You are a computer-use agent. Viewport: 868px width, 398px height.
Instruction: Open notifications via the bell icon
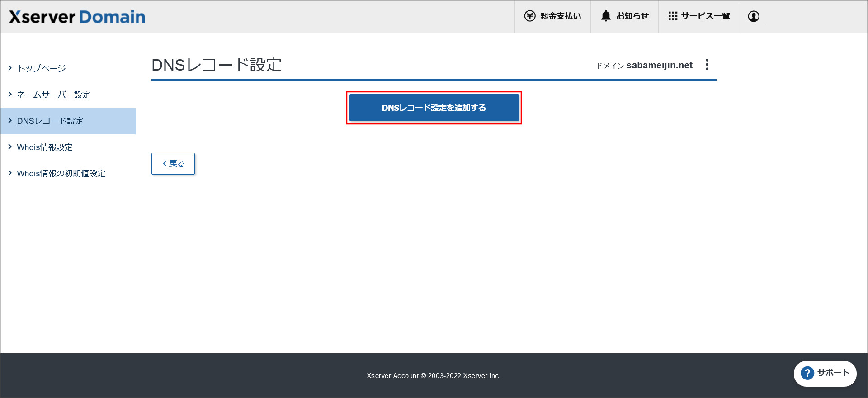pyautogui.click(x=606, y=16)
